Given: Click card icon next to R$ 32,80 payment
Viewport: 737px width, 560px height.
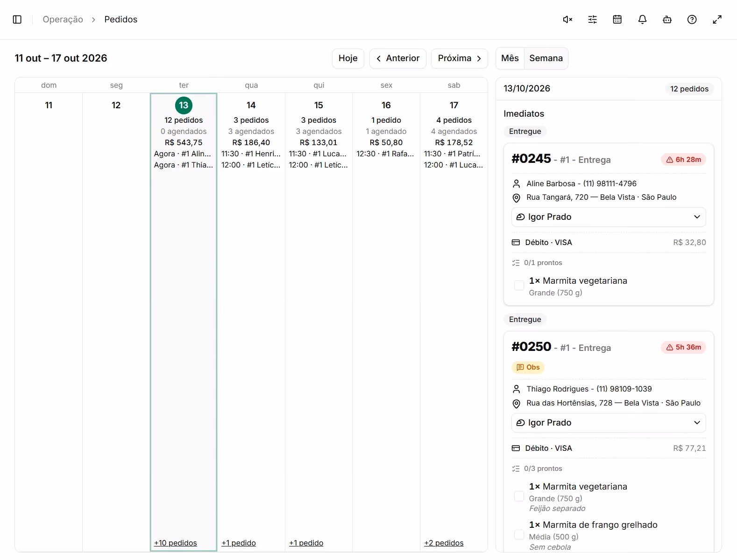Looking at the screenshot, I should click(516, 242).
